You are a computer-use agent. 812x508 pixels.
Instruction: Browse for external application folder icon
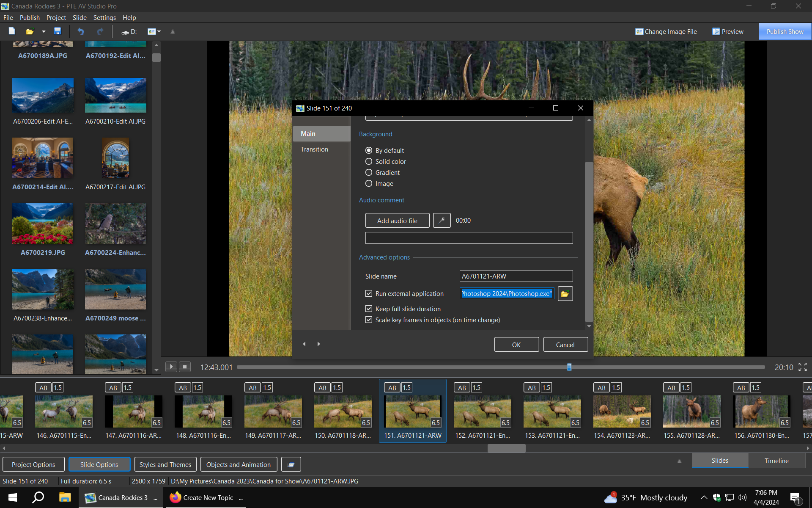click(565, 293)
